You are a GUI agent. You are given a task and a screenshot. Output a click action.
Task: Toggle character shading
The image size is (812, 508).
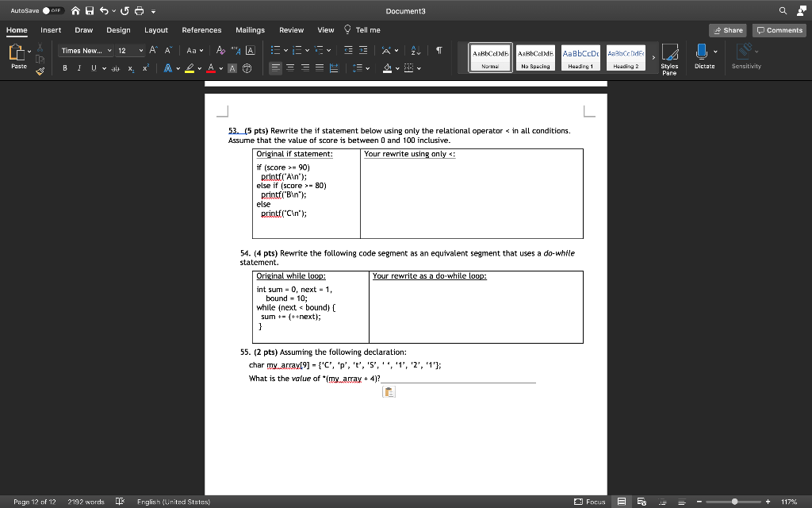[232, 68]
